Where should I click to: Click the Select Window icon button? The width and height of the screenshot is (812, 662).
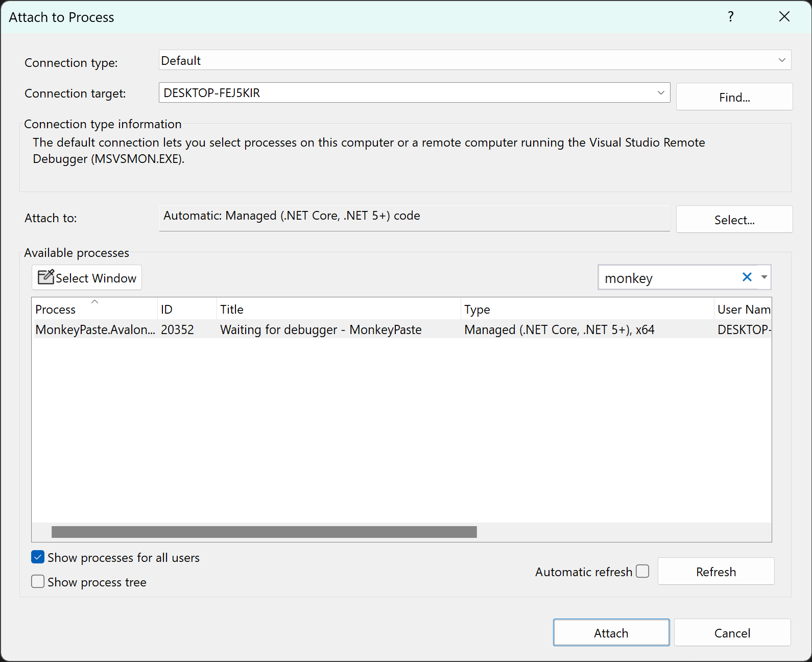click(87, 278)
